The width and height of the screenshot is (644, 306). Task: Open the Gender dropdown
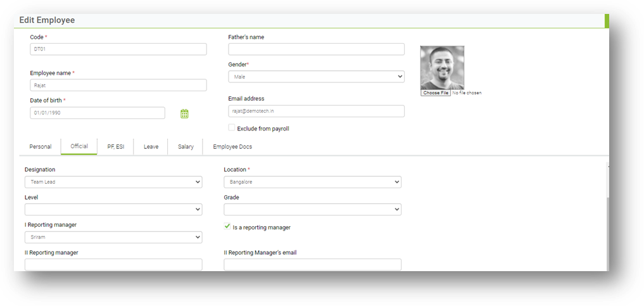pyautogui.click(x=316, y=77)
